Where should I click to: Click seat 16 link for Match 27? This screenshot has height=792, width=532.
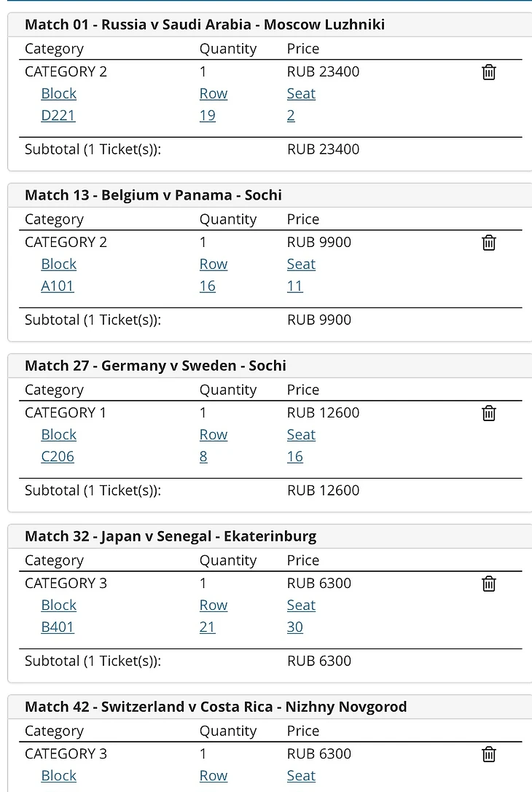point(295,456)
